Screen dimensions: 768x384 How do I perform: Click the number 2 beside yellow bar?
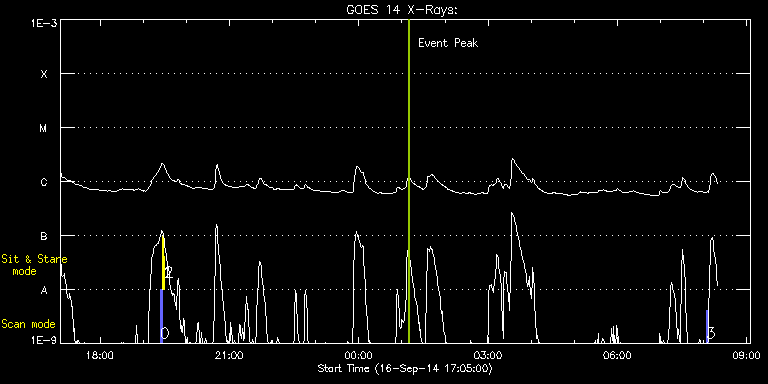coord(169,273)
